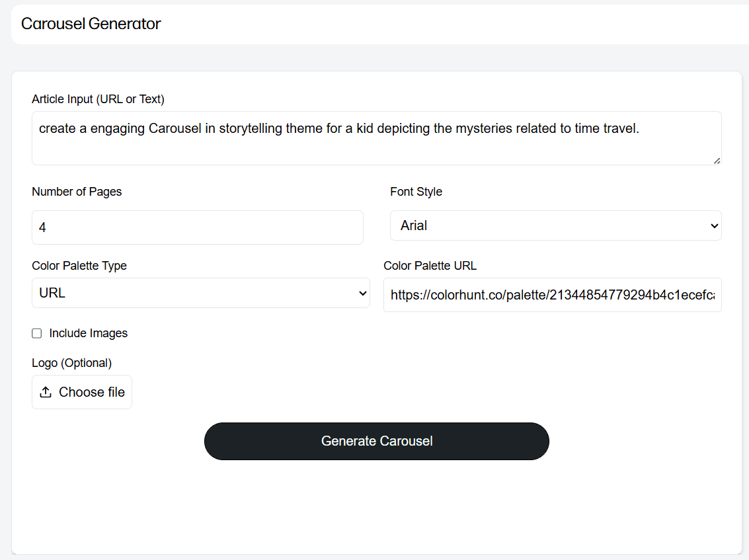The width and height of the screenshot is (749, 560).
Task: Click the Generate Carousel button
Action: click(x=376, y=441)
